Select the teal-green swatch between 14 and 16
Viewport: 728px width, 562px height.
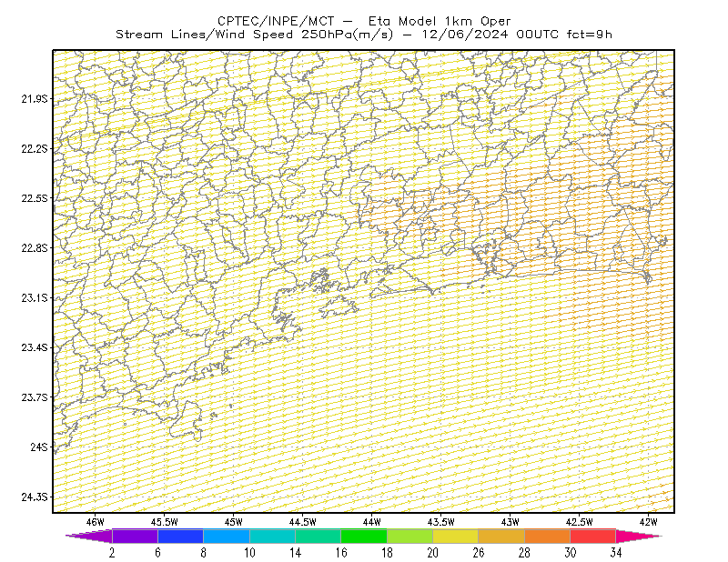(318, 536)
